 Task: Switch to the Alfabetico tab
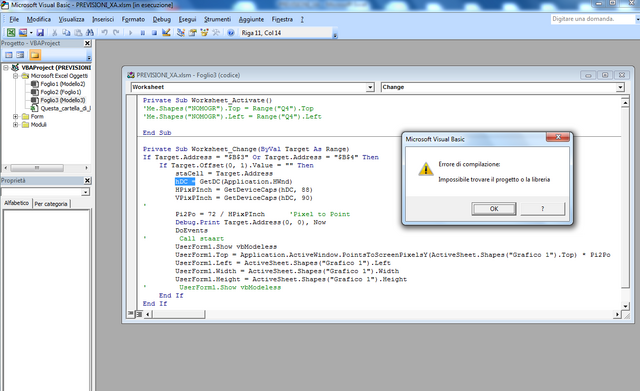point(16,203)
